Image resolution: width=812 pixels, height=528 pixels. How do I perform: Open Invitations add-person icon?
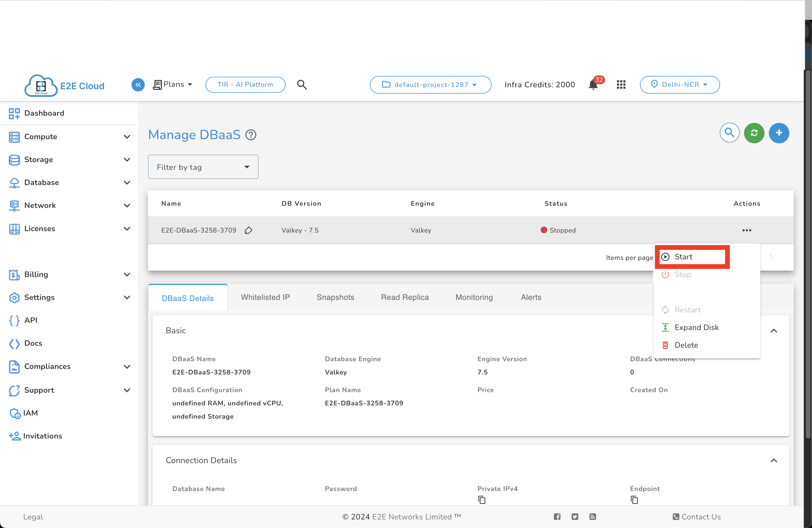coord(15,436)
